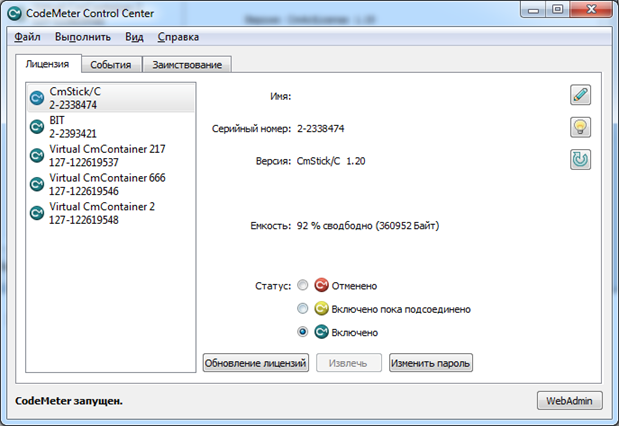Click the BIT container icon in list
Screen dimensions: 619x426
pos(37,126)
